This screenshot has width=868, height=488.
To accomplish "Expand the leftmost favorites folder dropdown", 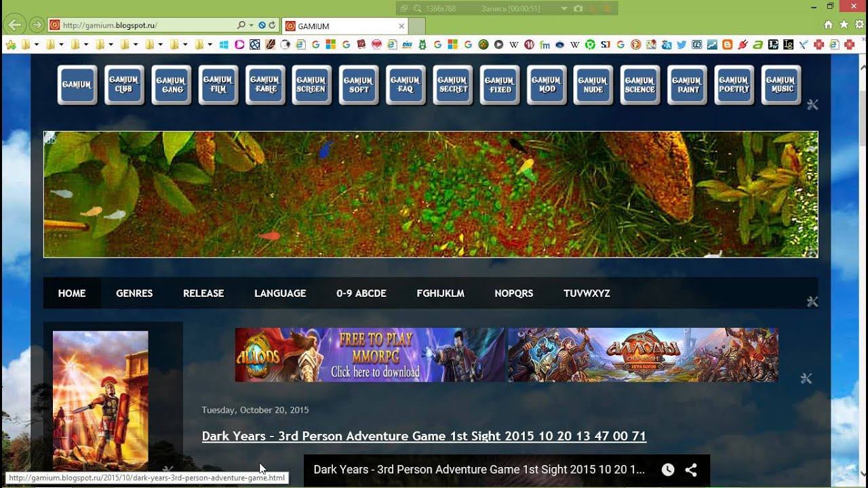I will pyautogui.click(x=36, y=45).
